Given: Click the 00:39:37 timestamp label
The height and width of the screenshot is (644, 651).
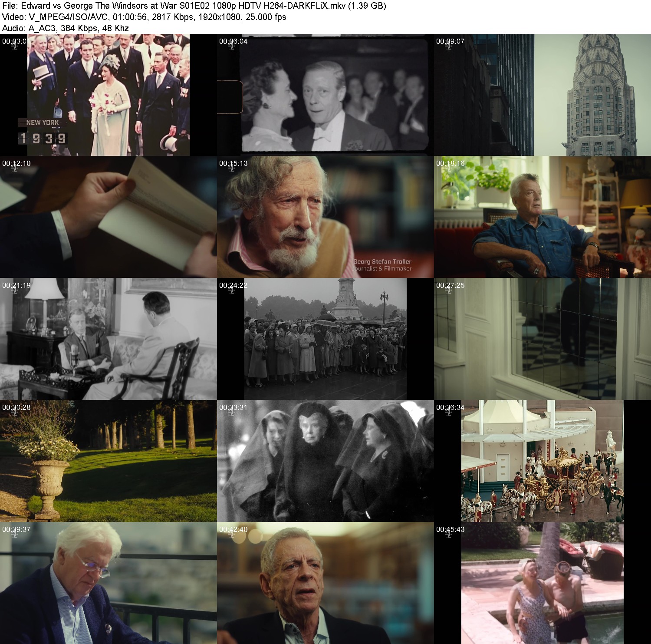Looking at the screenshot, I should pos(16,529).
